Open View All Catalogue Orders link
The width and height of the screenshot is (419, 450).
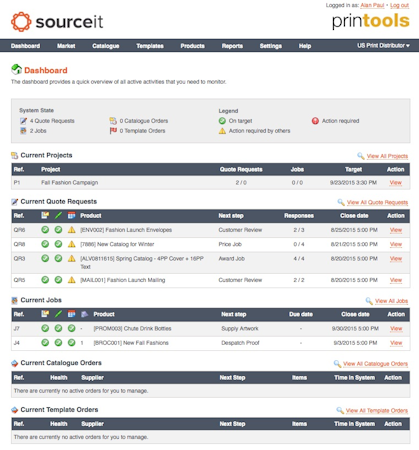(375, 364)
